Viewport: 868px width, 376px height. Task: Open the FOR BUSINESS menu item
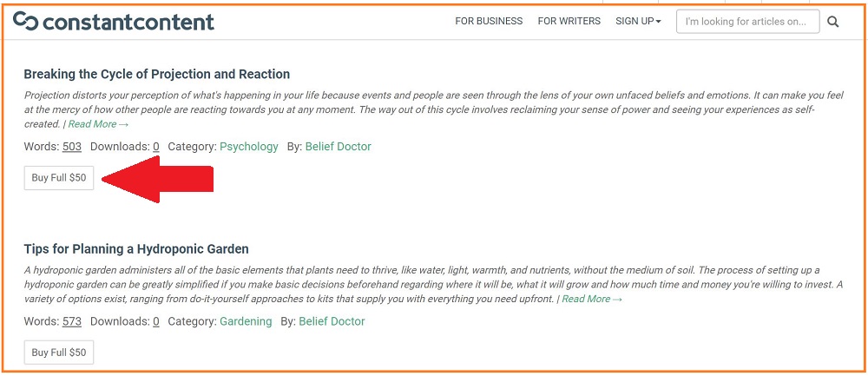coord(489,21)
